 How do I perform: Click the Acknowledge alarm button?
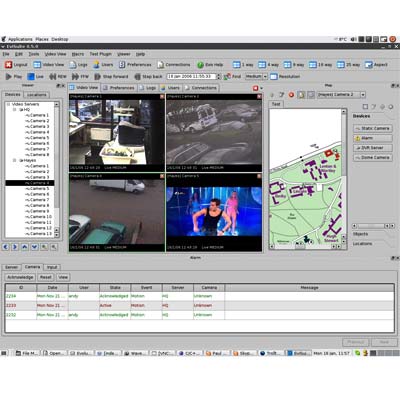[x=20, y=277]
